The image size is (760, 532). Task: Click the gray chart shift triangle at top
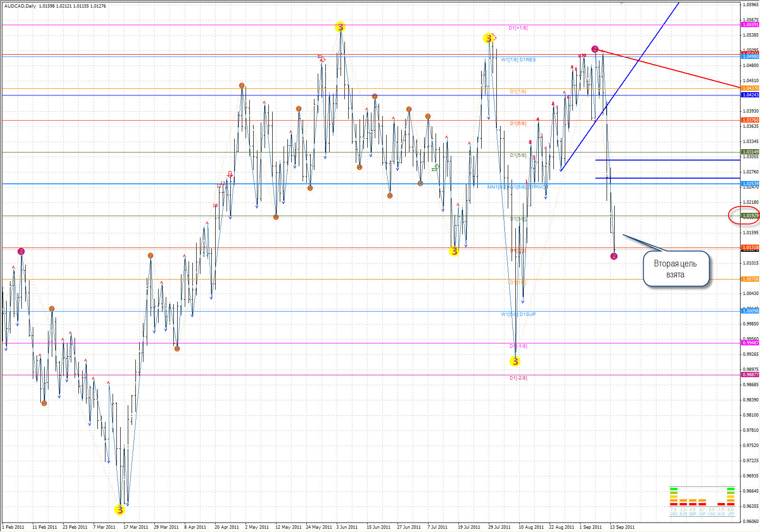pyautogui.click(x=621, y=3)
